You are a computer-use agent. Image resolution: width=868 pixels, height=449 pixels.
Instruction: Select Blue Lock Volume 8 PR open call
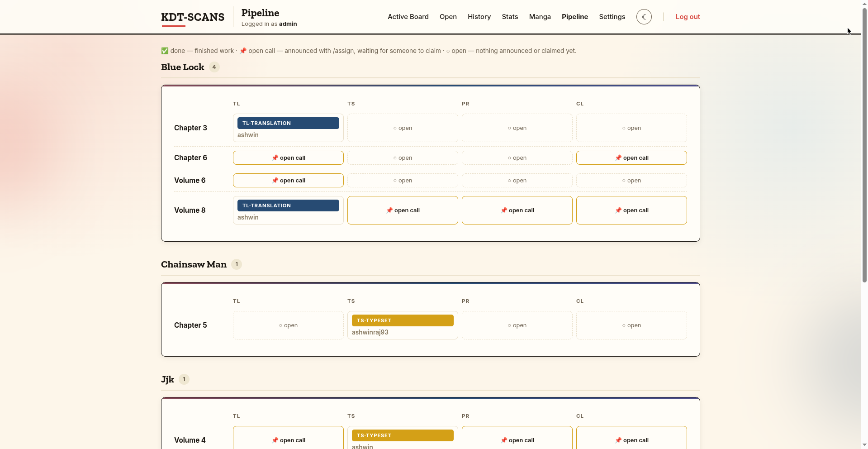[517, 210]
